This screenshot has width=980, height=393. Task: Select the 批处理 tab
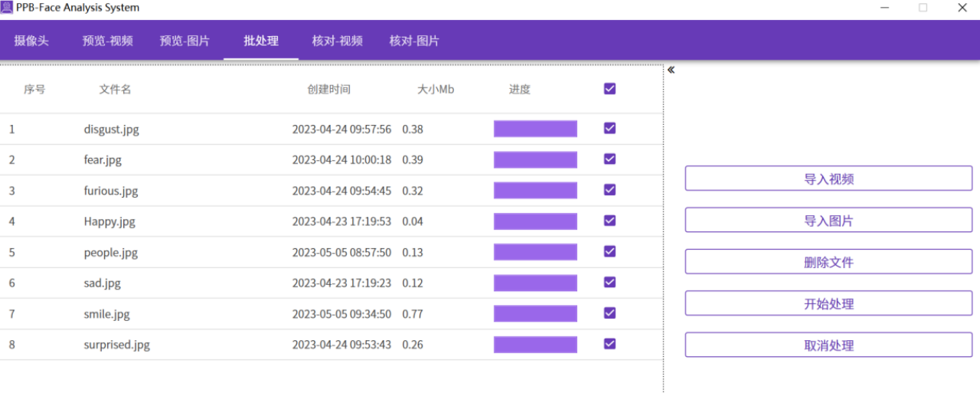pyautogui.click(x=261, y=41)
